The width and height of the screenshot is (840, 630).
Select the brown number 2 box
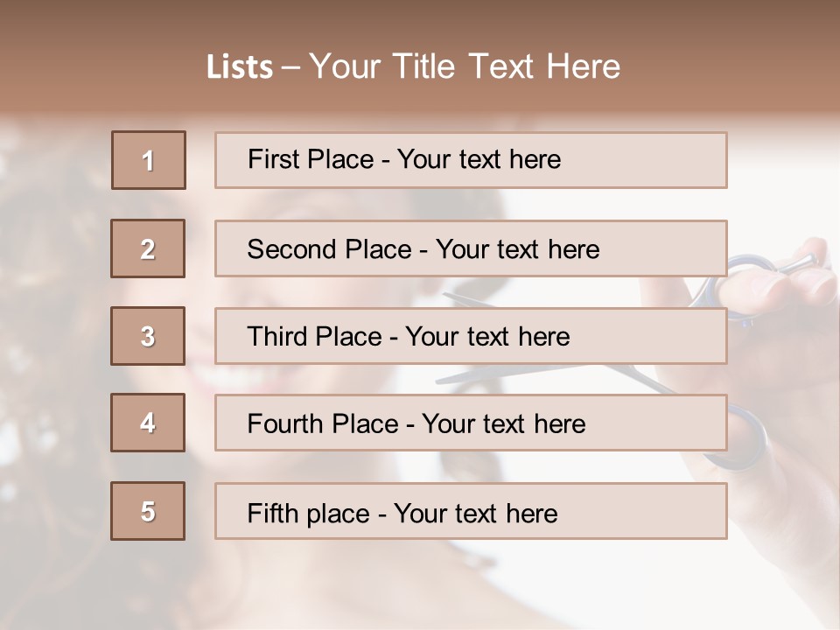148,248
